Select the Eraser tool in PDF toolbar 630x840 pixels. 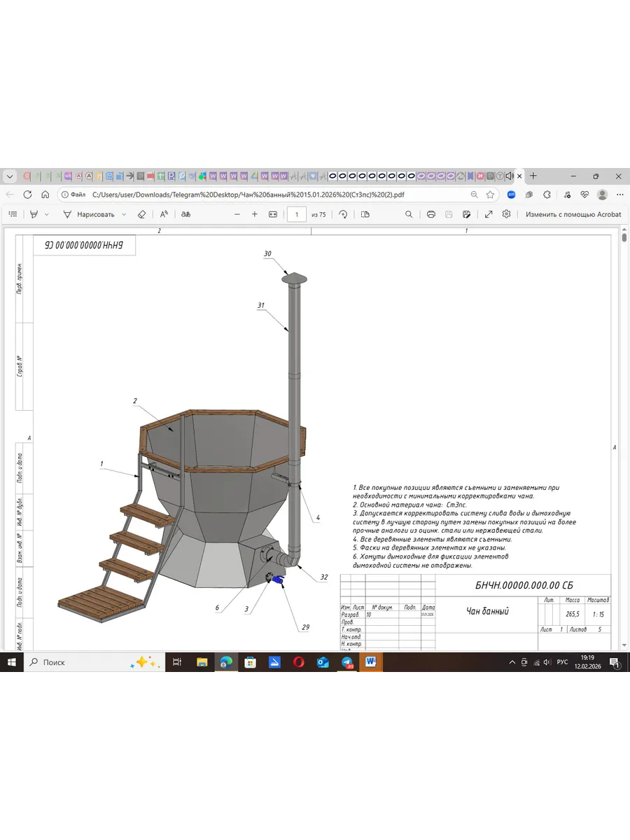(141, 214)
